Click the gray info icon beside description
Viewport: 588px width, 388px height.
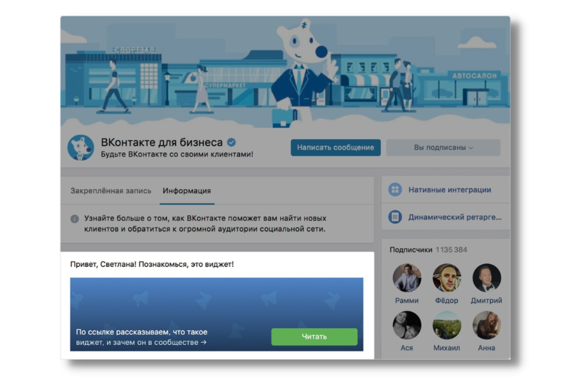click(x=75, y=219)
